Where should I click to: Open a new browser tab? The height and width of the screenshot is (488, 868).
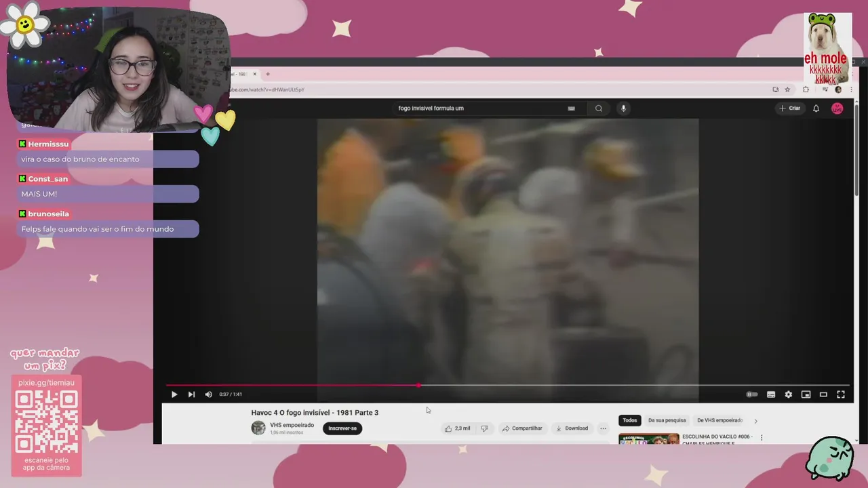pos(268,74)
